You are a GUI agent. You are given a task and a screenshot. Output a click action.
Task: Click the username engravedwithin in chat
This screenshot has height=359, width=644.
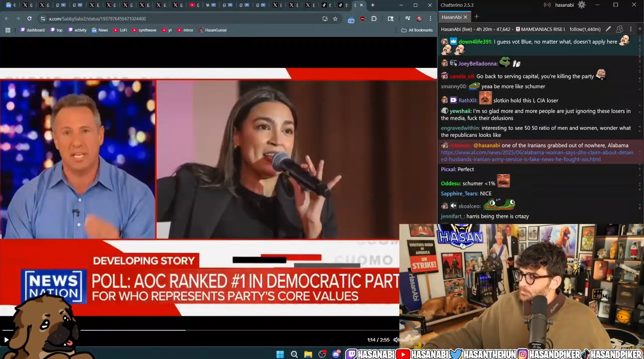tap(460, 128)
